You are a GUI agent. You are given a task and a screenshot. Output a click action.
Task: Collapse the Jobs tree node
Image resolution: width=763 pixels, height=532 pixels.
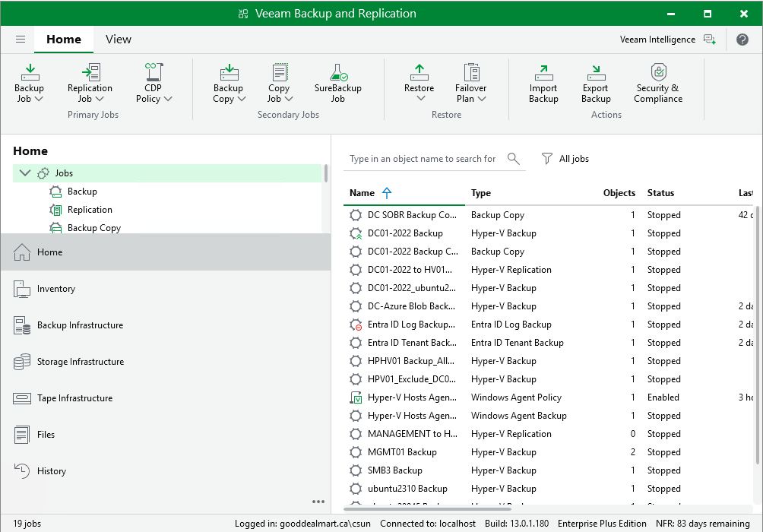point(25,173)
